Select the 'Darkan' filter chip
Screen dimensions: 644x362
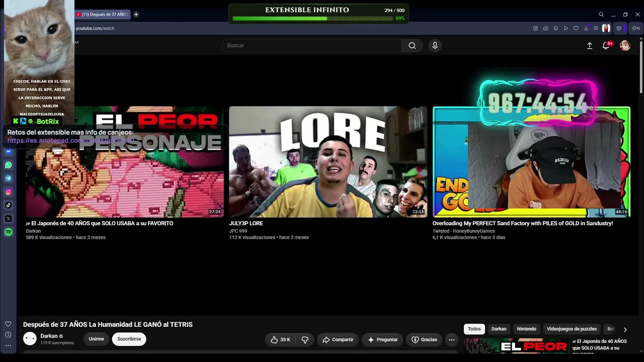click(x=499, y=329)
